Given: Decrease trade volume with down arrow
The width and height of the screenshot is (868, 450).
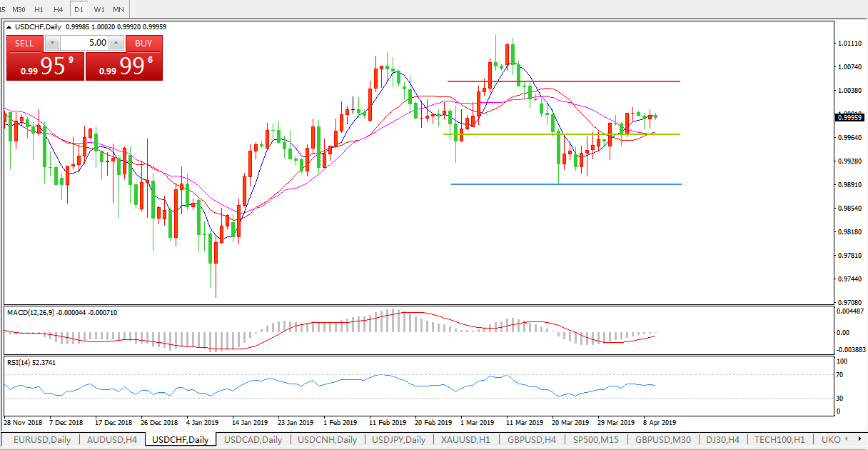Looking at the screenshot, I should point(52,43).
